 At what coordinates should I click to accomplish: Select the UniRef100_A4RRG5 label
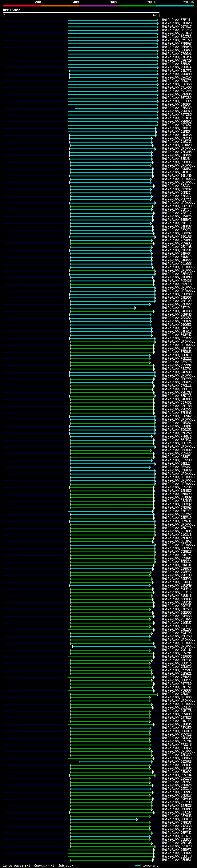(176, 135)
